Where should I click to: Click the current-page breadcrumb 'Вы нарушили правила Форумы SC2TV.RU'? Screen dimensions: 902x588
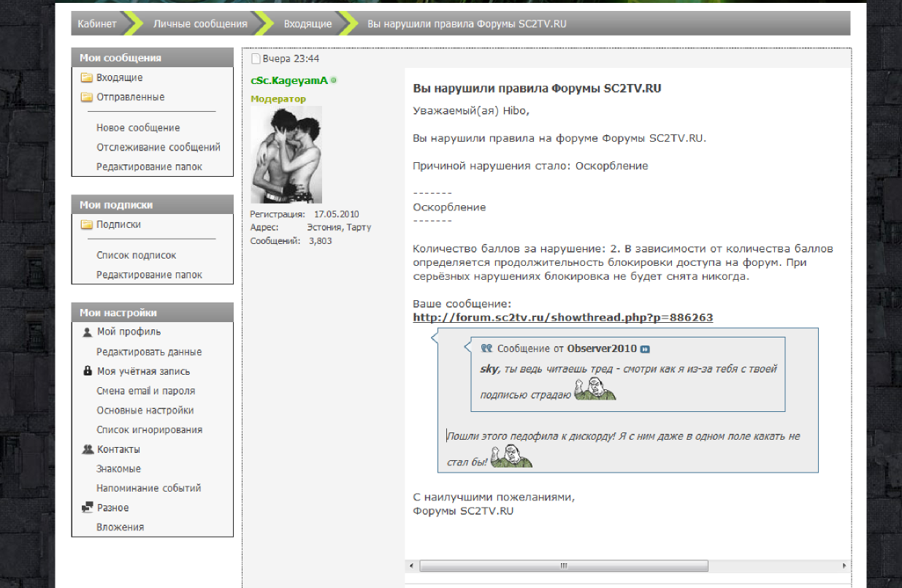(467, 23)
